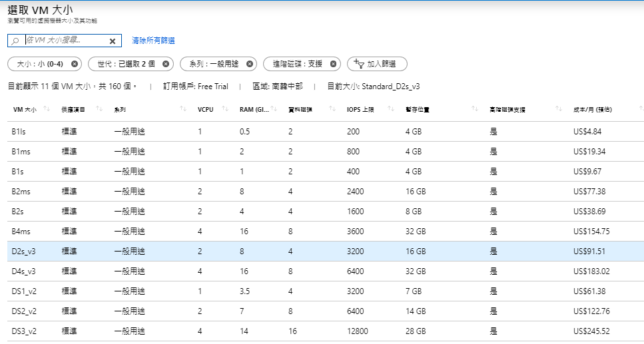The height and width of the screenshot is (344, 644).
Task: Sort by VCPU column arrows
Action: pos(225,108)
